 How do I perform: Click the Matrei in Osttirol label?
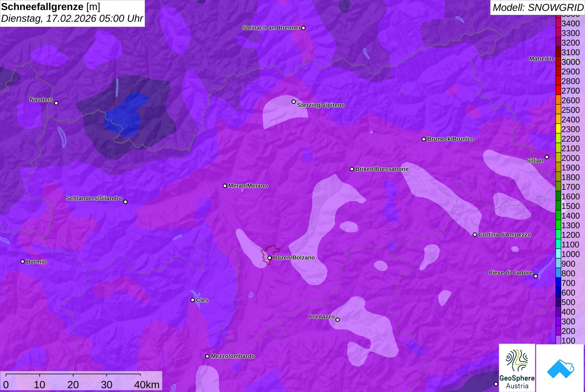click(552, 59)
